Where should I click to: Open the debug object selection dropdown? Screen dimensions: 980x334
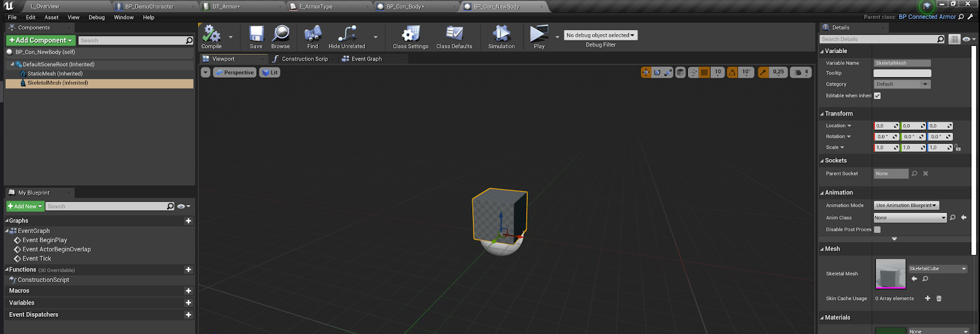tap(600, 35)
